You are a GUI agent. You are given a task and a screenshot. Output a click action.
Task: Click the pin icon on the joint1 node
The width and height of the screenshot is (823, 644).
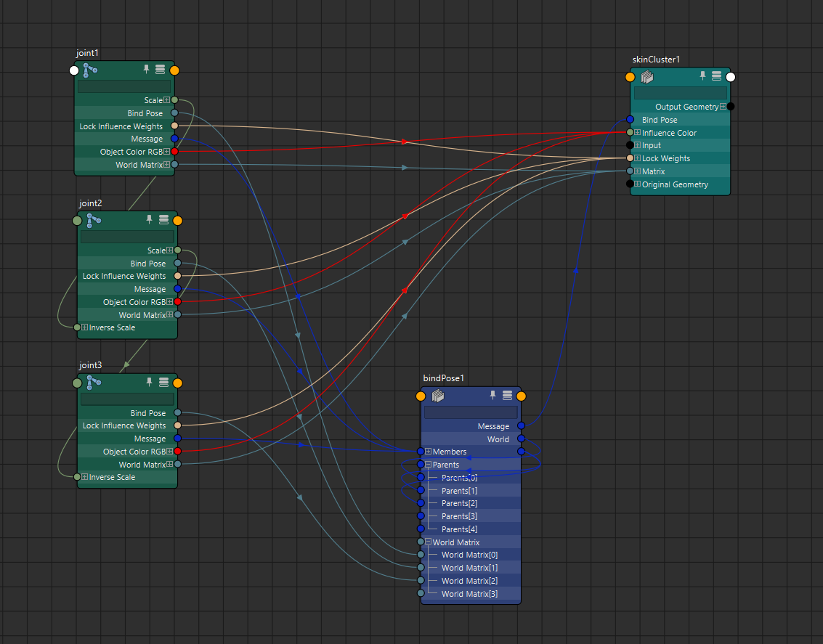(x=147, y=70)
